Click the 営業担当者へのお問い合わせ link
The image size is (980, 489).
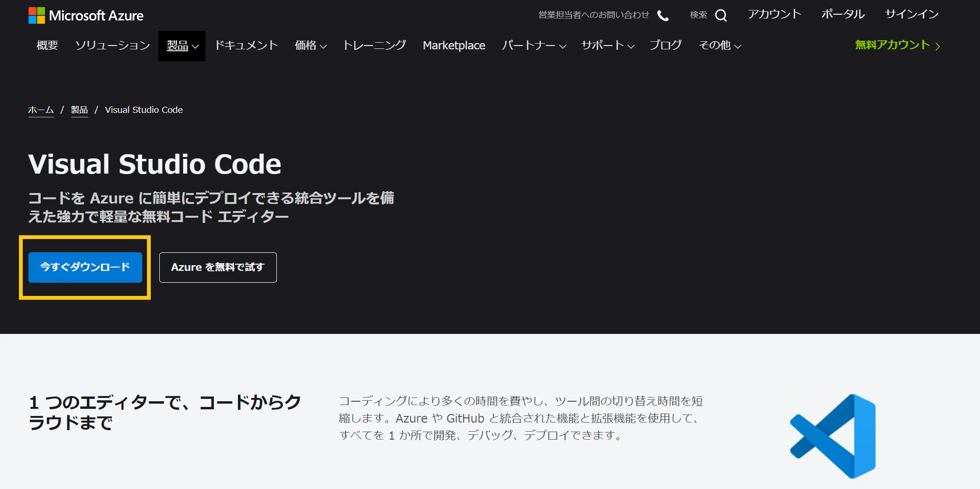pyautogui.click(x=594, y=15)
